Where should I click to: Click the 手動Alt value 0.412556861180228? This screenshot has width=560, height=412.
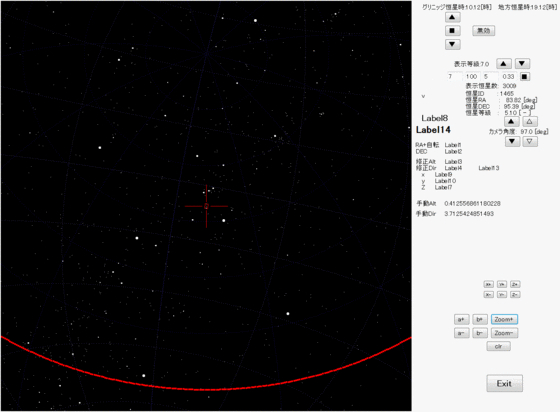(x=472, y=204)
